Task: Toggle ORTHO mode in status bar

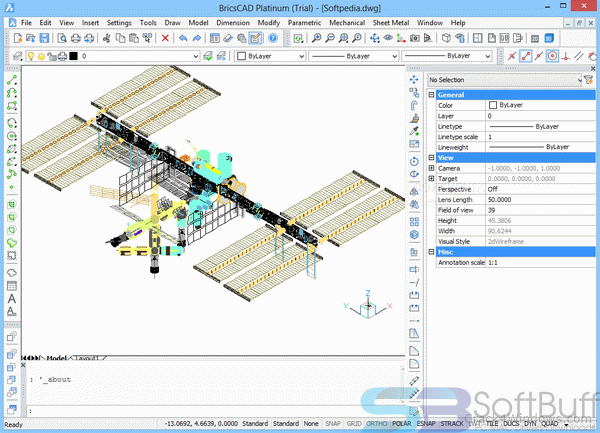Action: pyautogui.click(x=377, y=423)
